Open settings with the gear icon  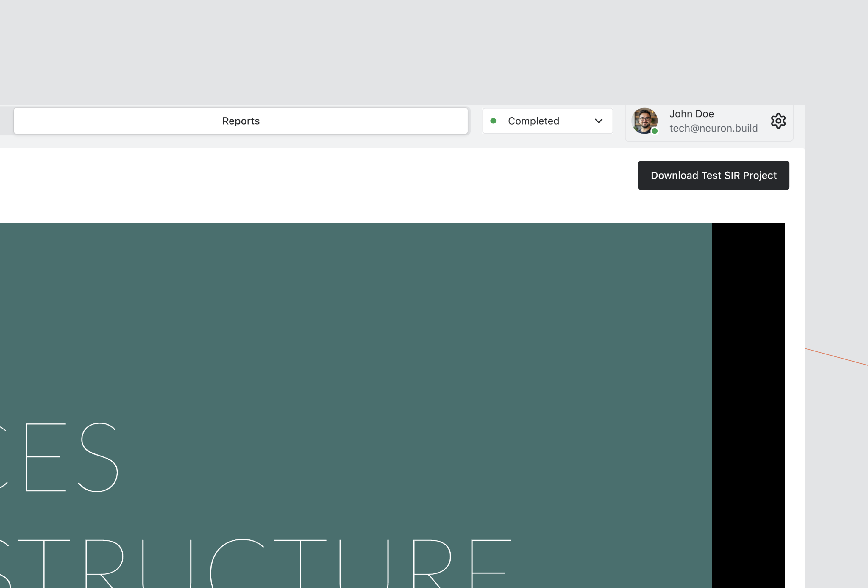(778, 121)
